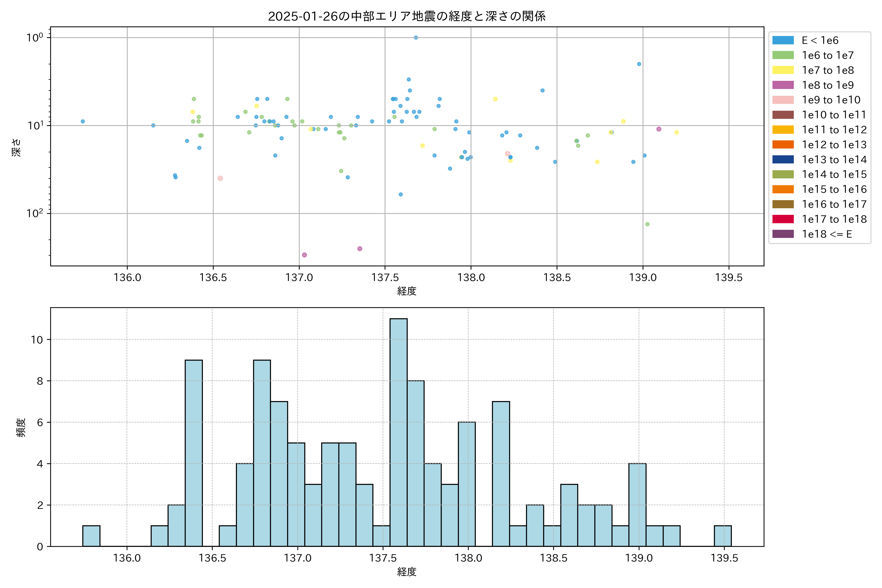Click the dark blue 1e13 to 1e14 swatch

pos(783,159)
